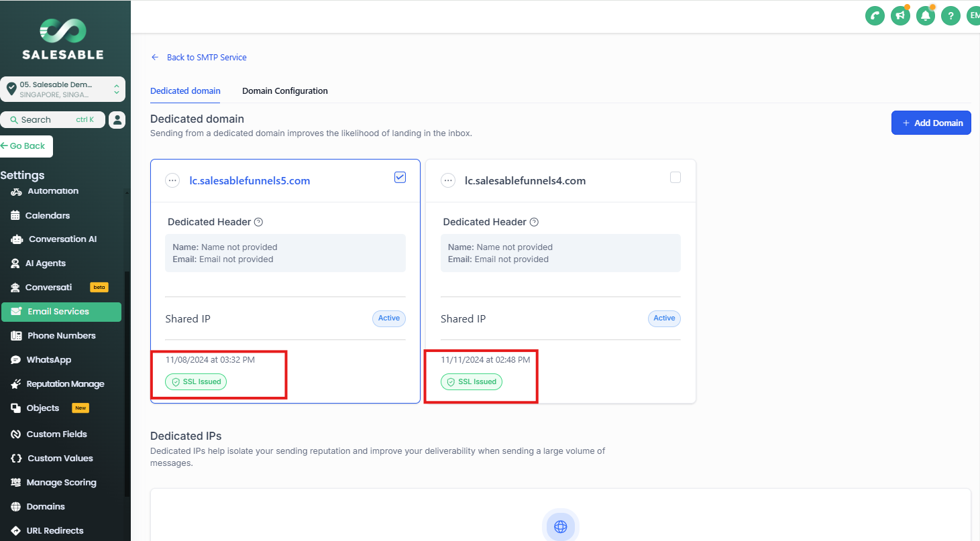Click the beta badge next to Conversati
This screenshot has width=980, height=541.
[99, 288]
